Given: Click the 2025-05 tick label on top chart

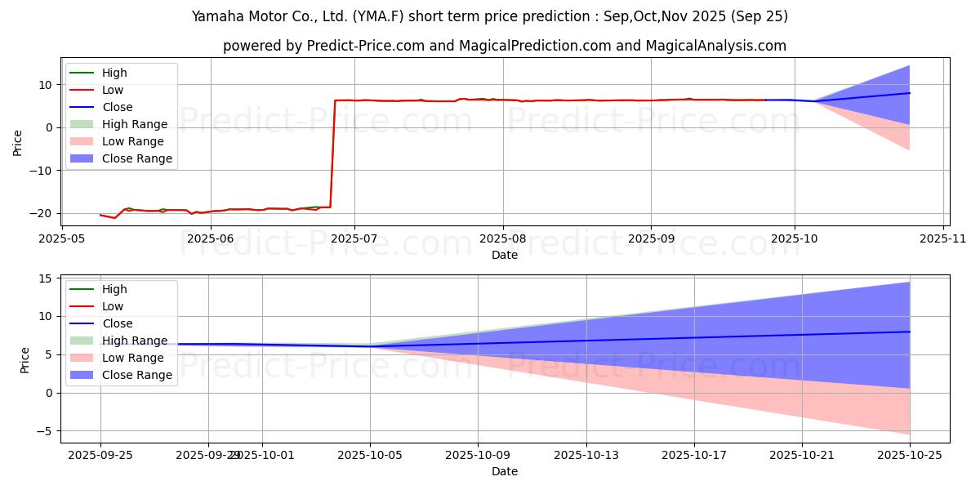Looking at the screenshot, I should (61, 239).
